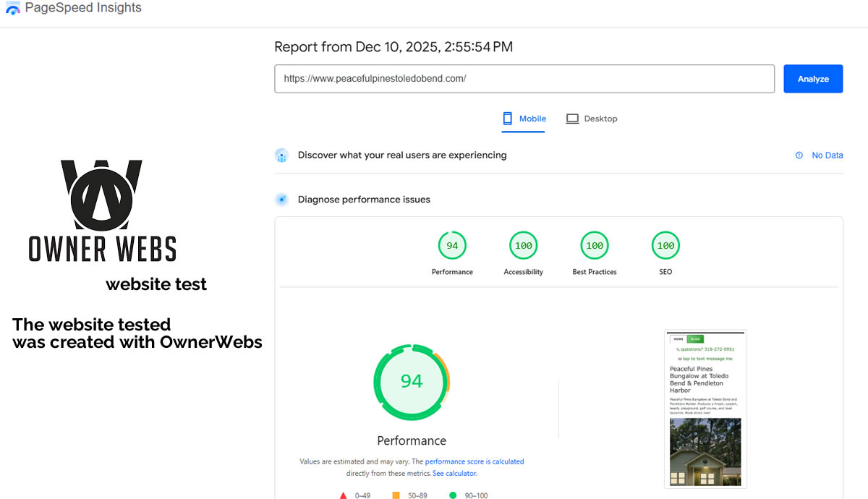This screenshot has height=499, width=868.
Task: Click the green circle 90–100 legend icon
Action: (453, 495)
